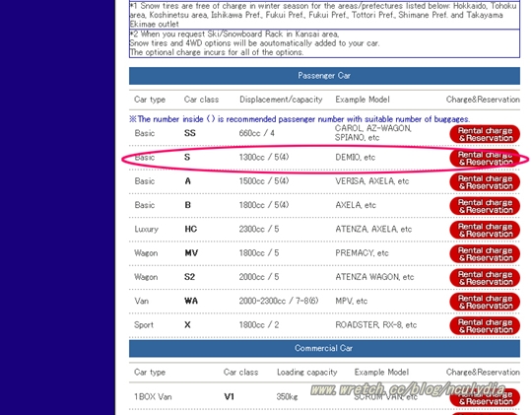Select the 'SS' car class text
Image resolution: width=532 pixels, height=415 pixels.
pyautogui.click(x=190, y=133)
